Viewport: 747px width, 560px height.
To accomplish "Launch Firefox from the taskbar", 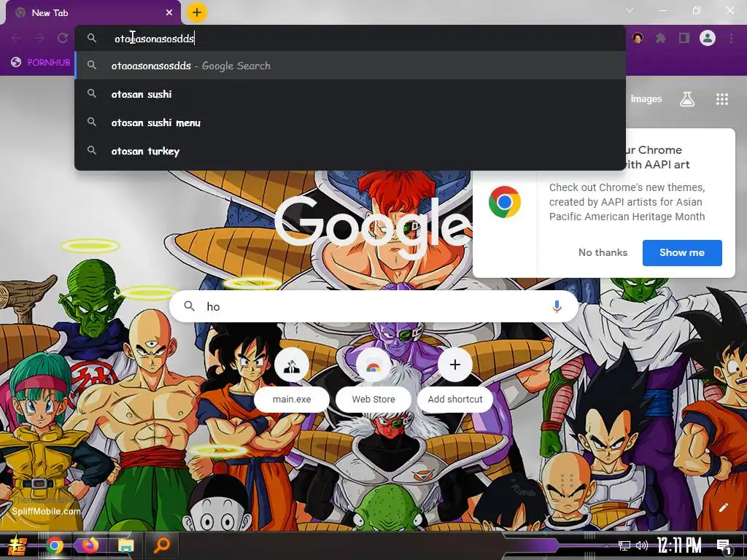I will tap(90, 545).
